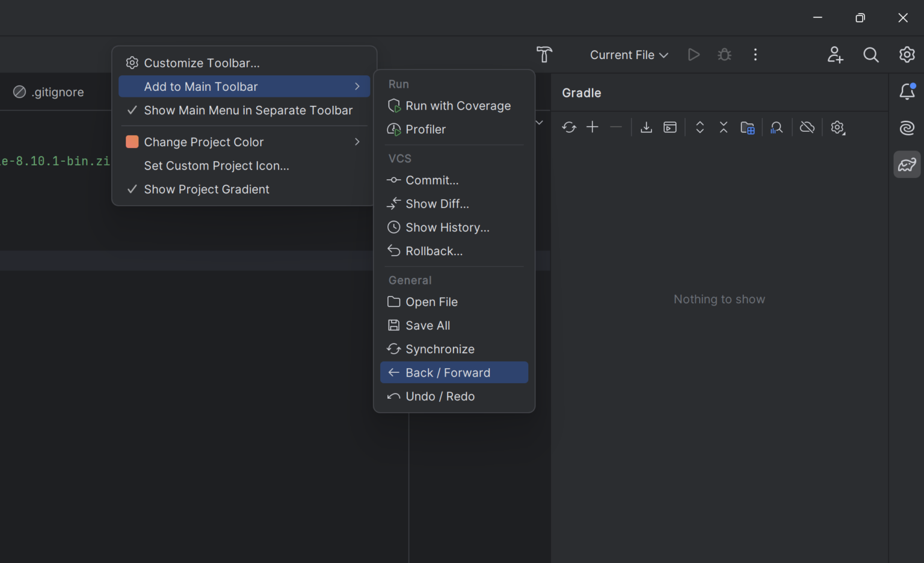The height and width of the screenshot is (563, 924).
Task: Toggle offline mode in the Gradle toolbar
Action: click(807, 127)
